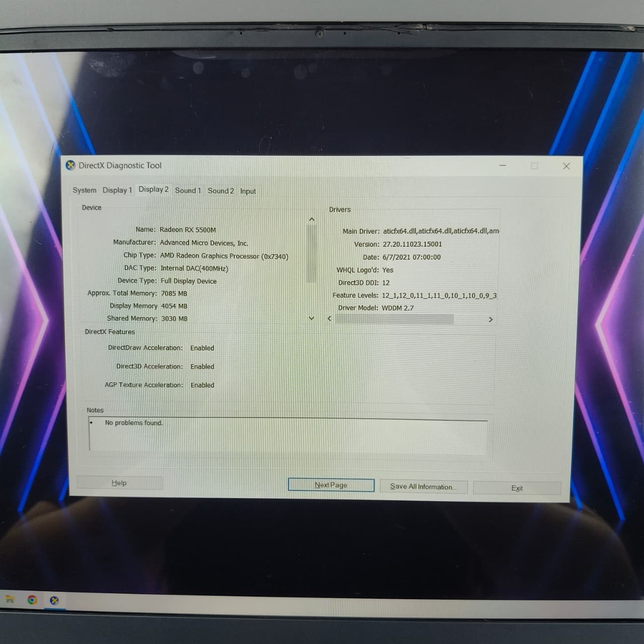The width and height of the screenshot is (644, 644).
Task: Open File Explorer in the taskbar
Action: point(9,599)
